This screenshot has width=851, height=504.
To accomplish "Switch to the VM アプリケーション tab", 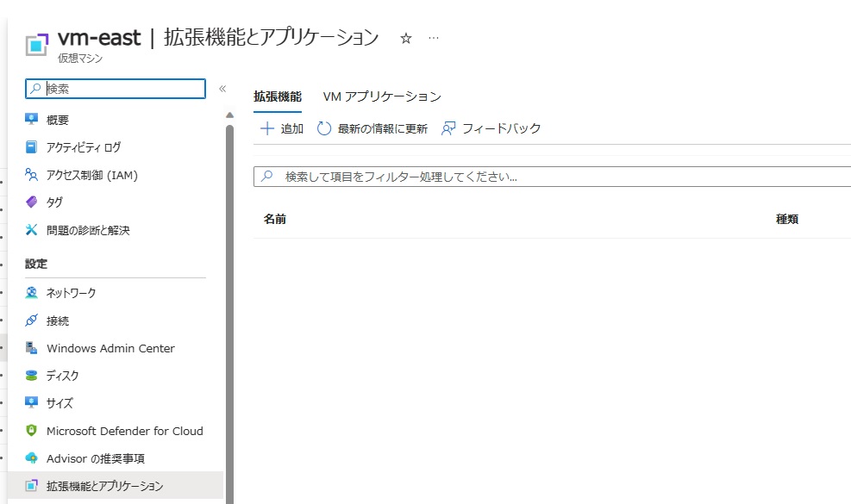I will tap(380, 96).
